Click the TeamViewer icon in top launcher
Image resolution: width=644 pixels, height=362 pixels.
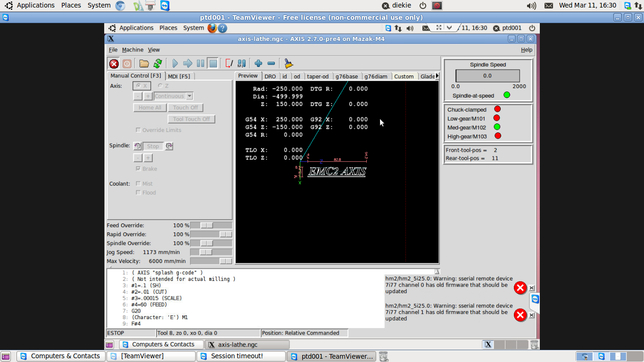[x=165, y=6]
